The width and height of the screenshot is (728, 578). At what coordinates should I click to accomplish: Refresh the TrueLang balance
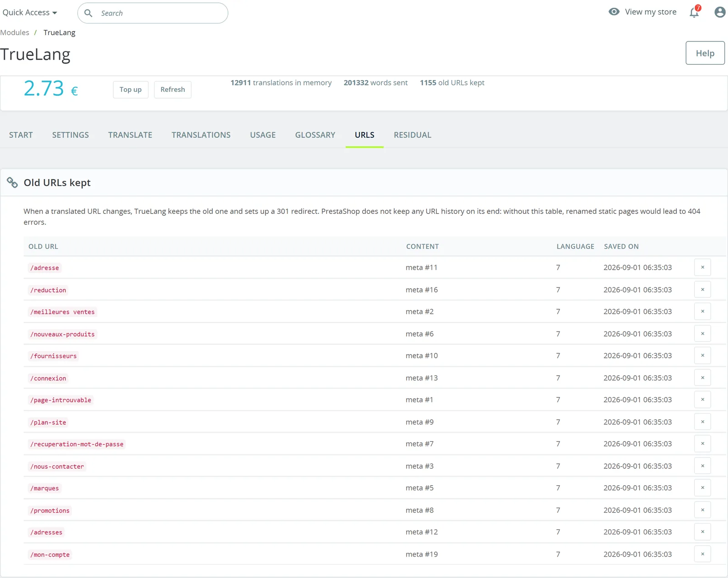pos(172,90)
